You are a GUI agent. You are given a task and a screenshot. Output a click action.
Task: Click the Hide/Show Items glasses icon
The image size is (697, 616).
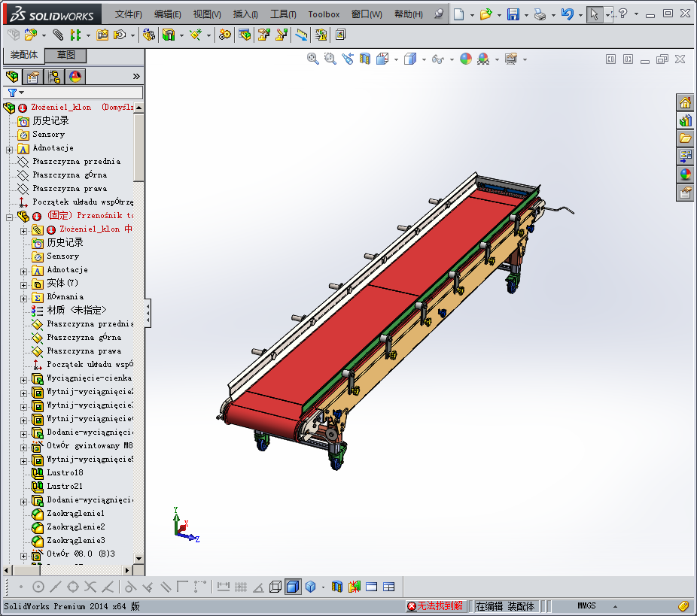tap(438, 59)
